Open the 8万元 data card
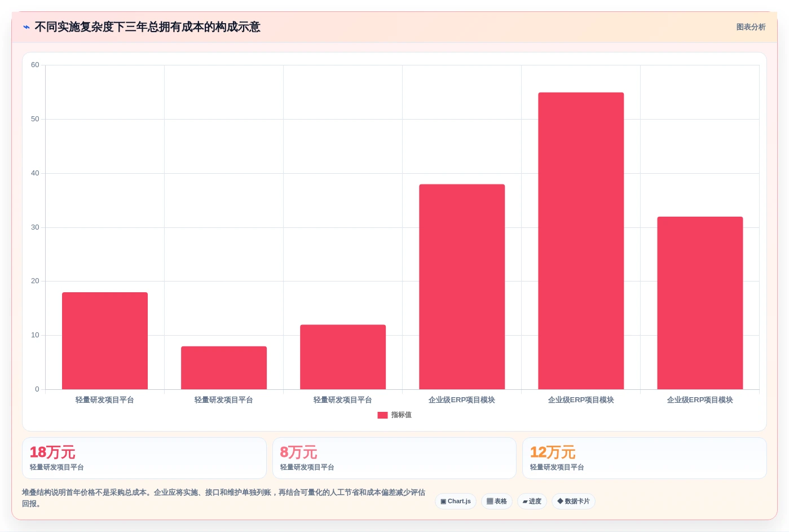Image resolution: width=789 pixels, height=532 pixels. 394,458
